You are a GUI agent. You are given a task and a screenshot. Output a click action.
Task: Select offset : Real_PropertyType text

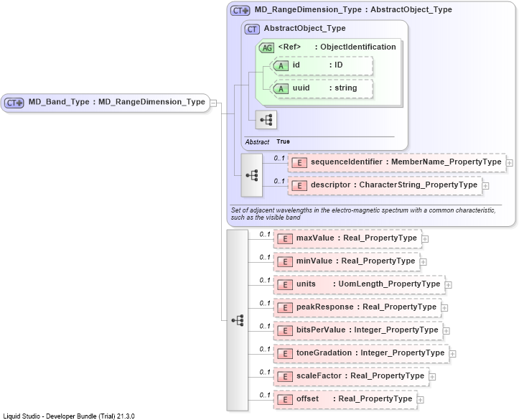click(x=354, y=398)
